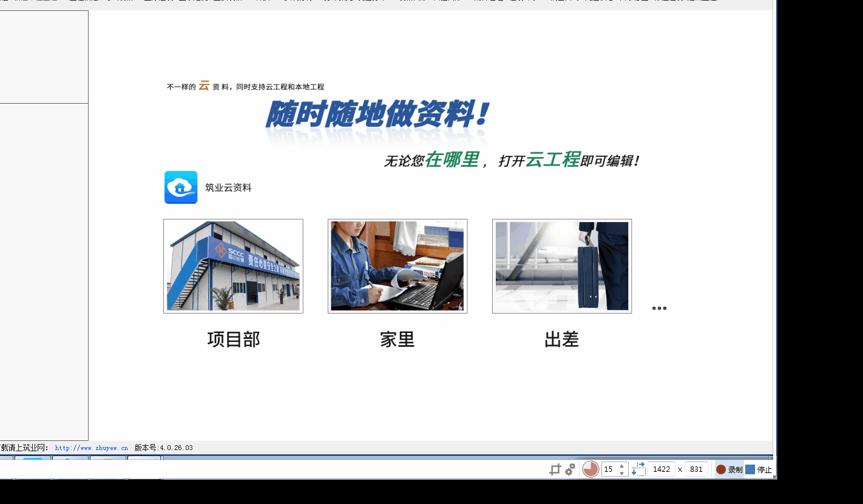Click the capture-size resize arrows icon
863x504 pixels.
pyautogui.click(x=638, y=469)
